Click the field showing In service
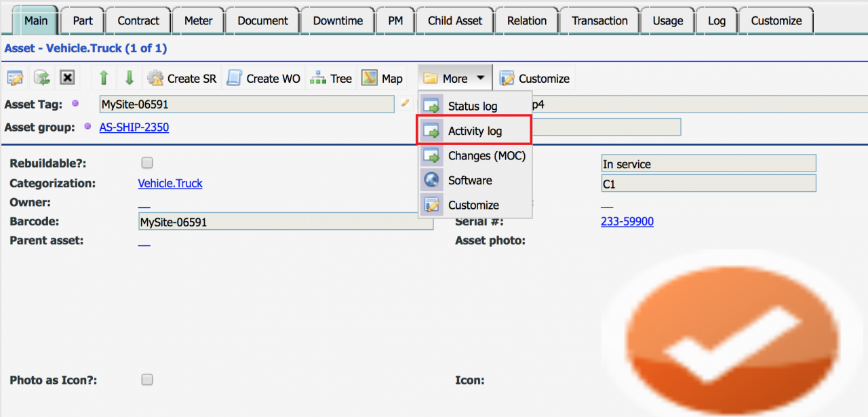Viewport: 868px width, 417px height. [x=709, y=163]
